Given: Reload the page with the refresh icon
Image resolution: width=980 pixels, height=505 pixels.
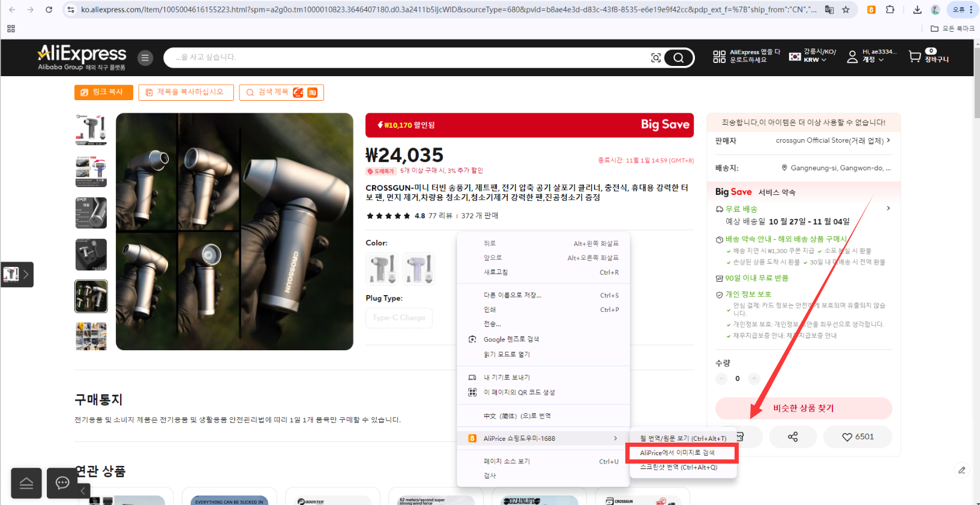Looking at the screenshot, I should pyautogui.click(x=49, y=10).
